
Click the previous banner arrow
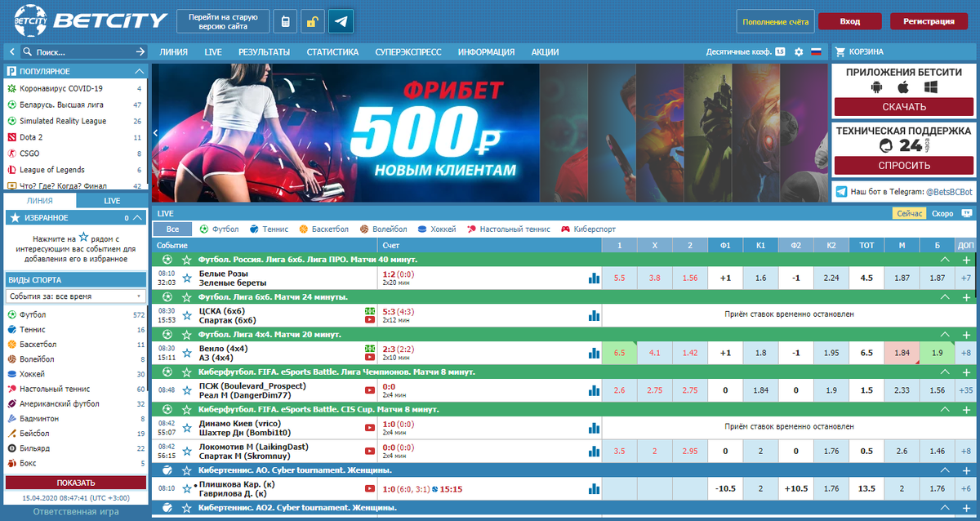(156, 133)
